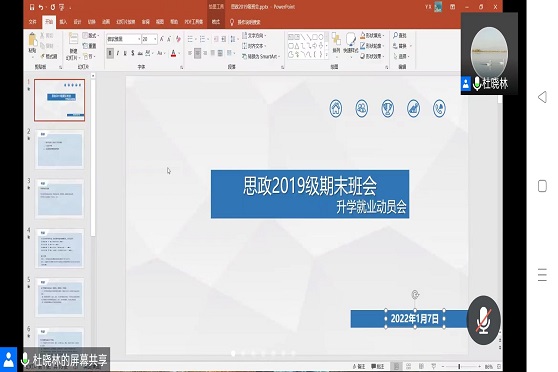Viewport: 558px width, 372px height.
Task: Toggle bold formatting
Action: (110, 53)
